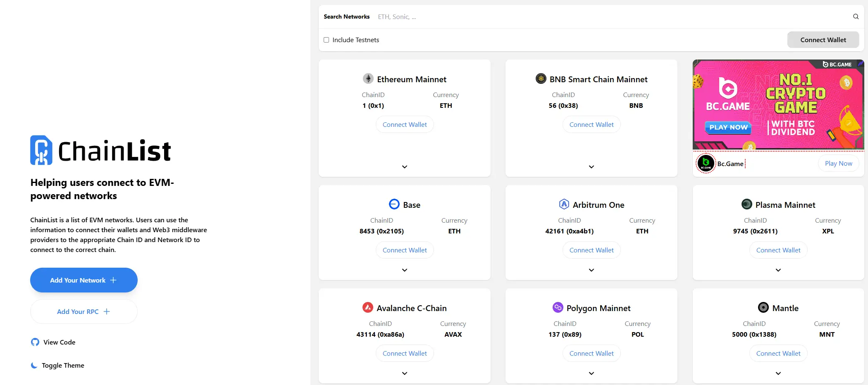Select the Avalanche C-Chain icon
The height and width of the screenshot is (385, 868).
(x=367, y=307)
